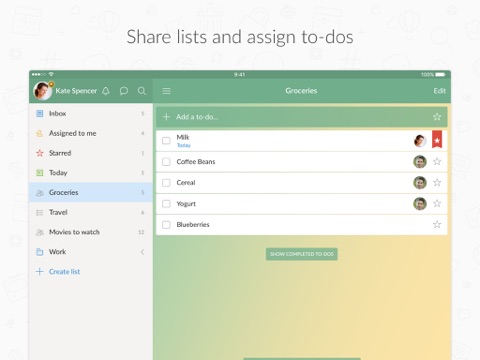Expand the Work folder chevron

142,252
